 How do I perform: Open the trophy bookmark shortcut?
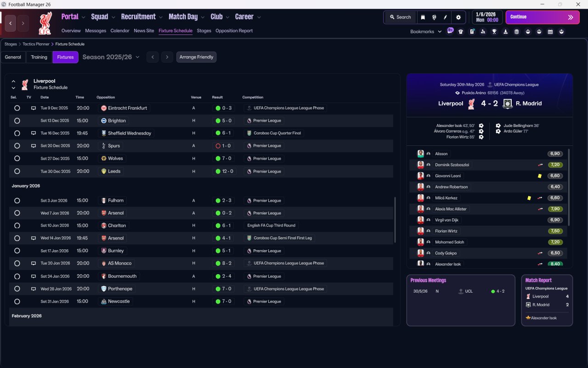pyautogui.click(x=494, y=32)
